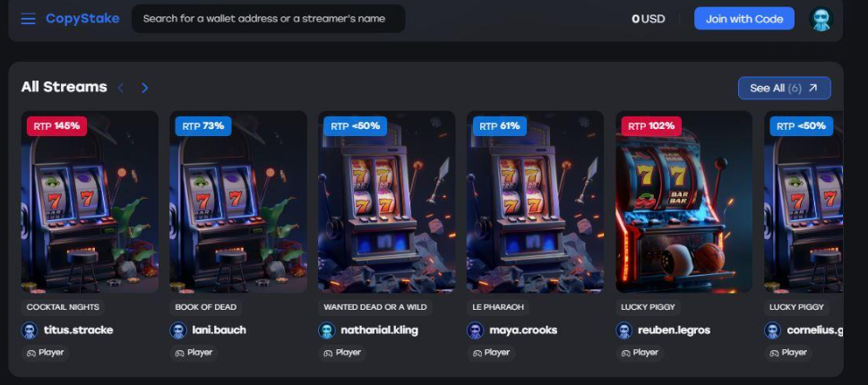Click the CopyStake logo link
Screen dimensions: 868x385
tap(82, 18)
